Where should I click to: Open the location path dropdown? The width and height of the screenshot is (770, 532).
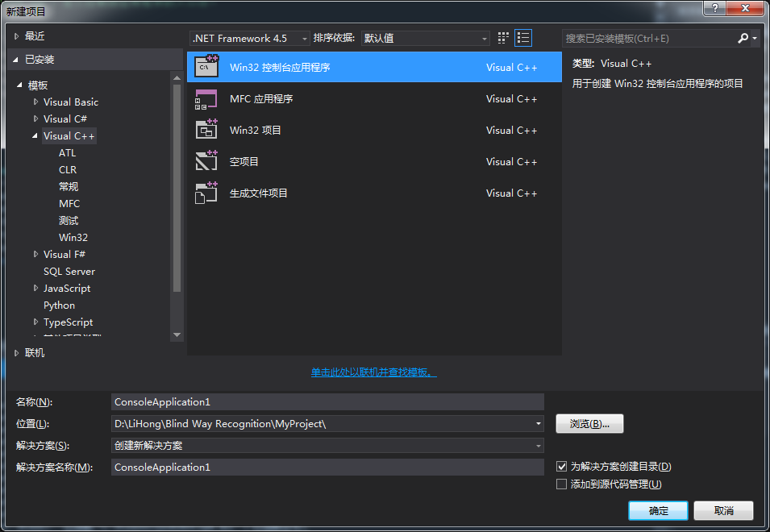539,423
